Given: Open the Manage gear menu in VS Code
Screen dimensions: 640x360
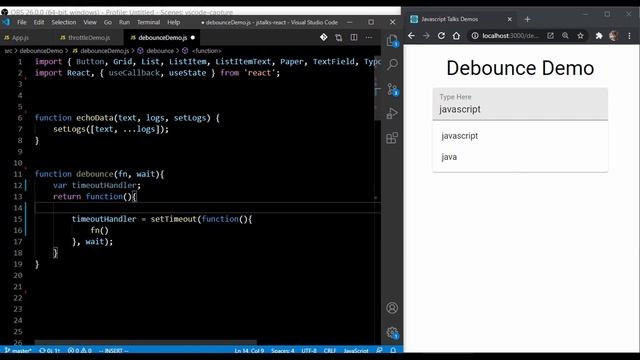Looking at the screenshot, I should point(392,333).
